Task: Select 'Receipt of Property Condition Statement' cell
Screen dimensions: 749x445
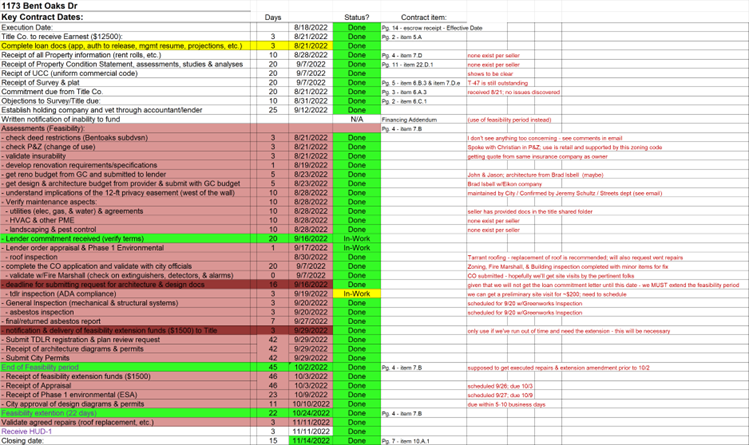Action: 125,64
